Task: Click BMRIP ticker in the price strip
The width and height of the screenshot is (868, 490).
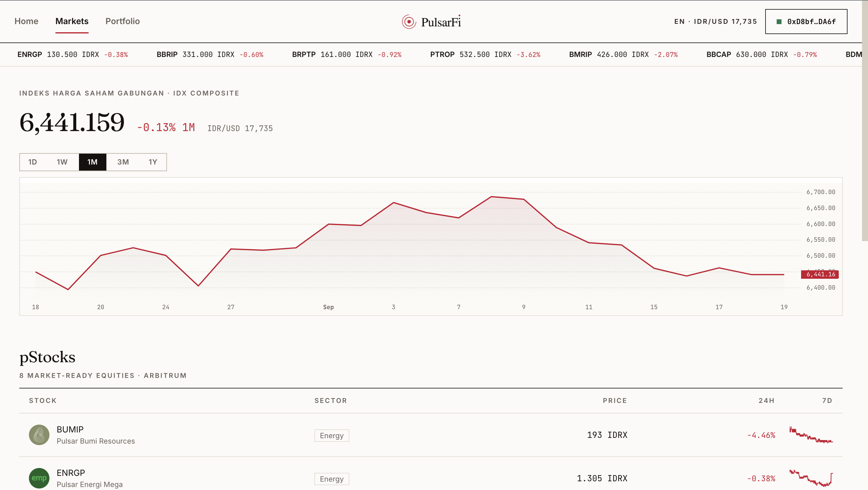Action: click(623, 55)
